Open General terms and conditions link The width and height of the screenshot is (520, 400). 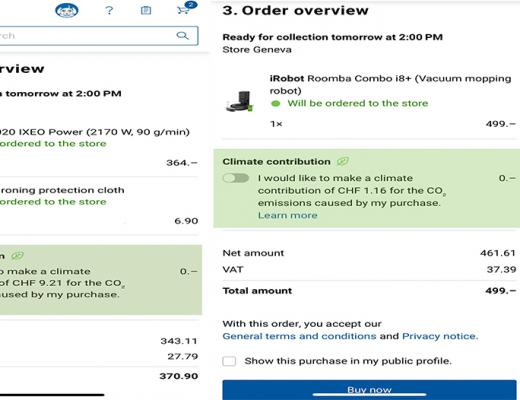coord(299,336)
